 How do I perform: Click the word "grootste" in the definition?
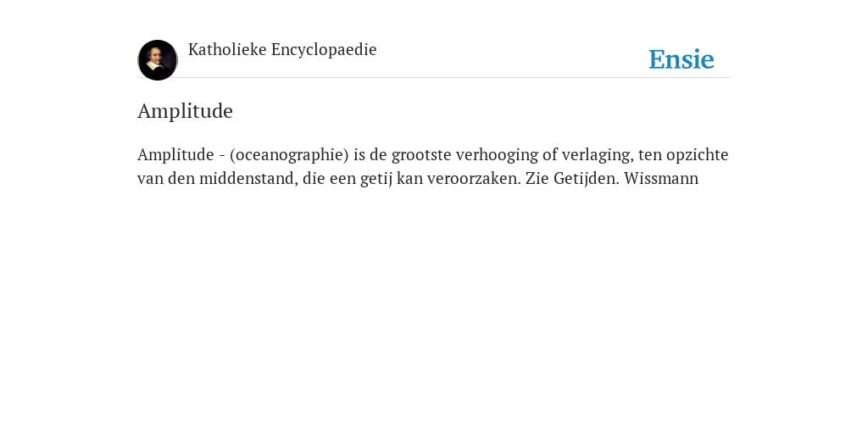(421, 155)
